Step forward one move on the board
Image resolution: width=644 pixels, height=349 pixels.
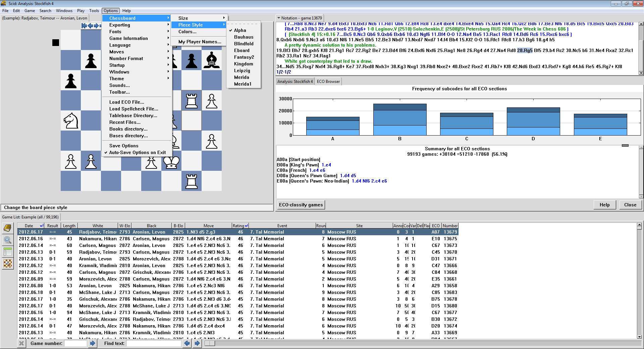click(x=96, y=25)
